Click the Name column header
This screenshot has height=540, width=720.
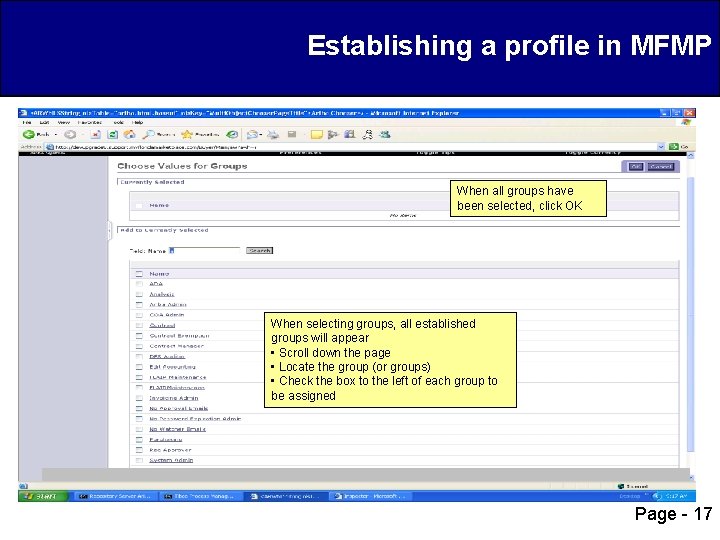(x=159, y=274)
